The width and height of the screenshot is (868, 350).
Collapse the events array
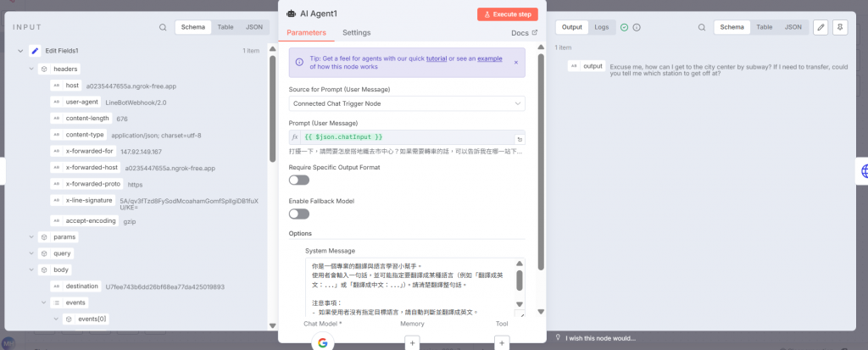click(44, 303)
